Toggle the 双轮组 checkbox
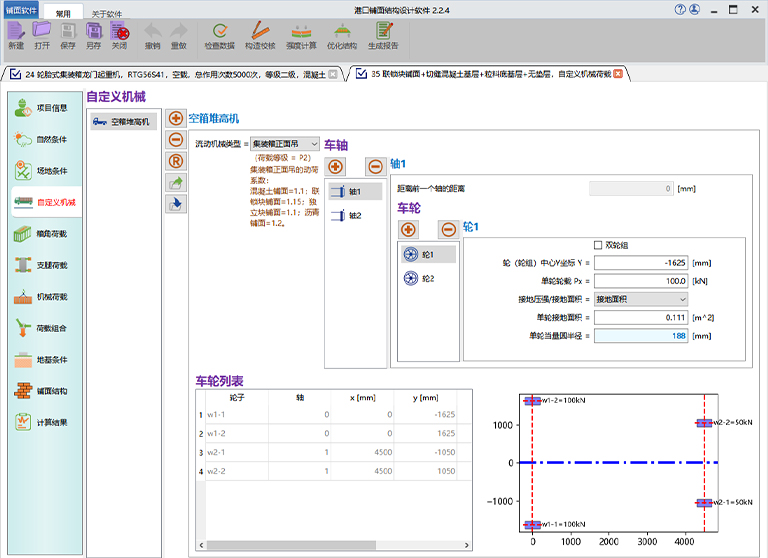768x558 pixels. tap(598, 245)
